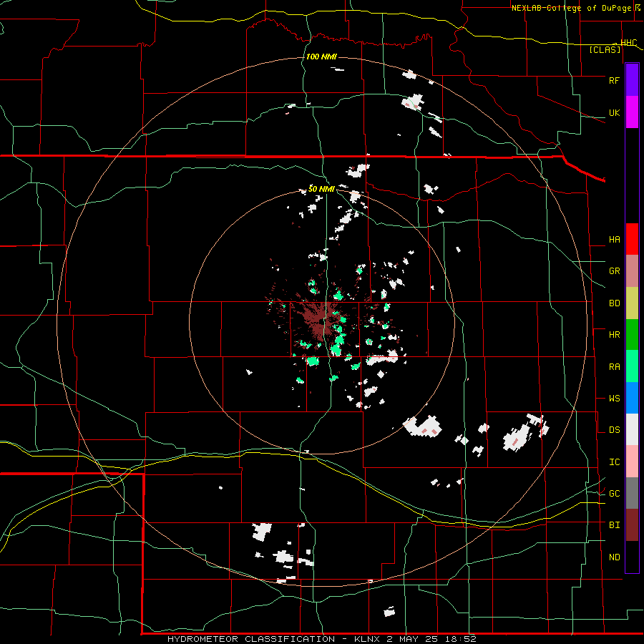644x644 pixels.
Task: Click the brown biological echo cluster at radar center
Action: pyautogui.click(x=320, y=321)
